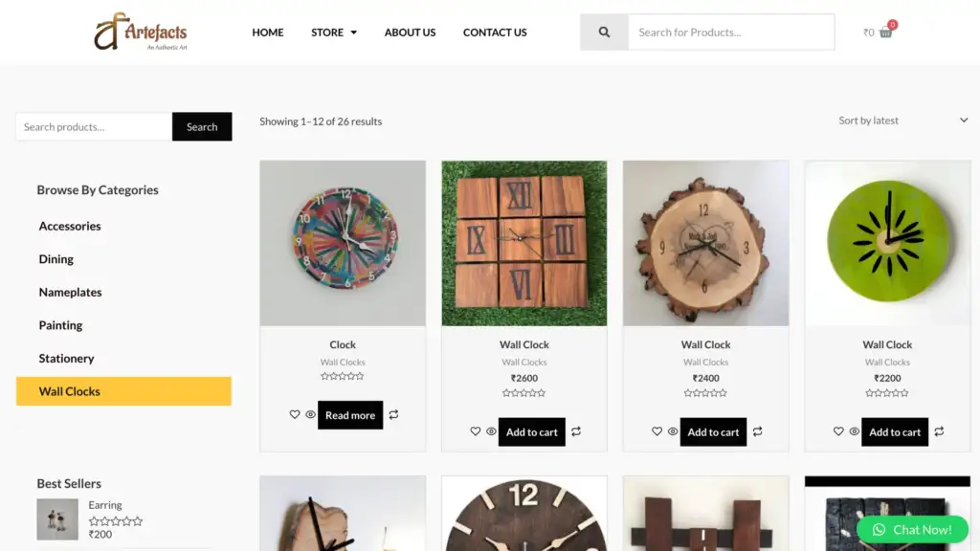Select the Wall Clocks category filter
Screen dimensions: 980x551
click(x=69, y=390)
